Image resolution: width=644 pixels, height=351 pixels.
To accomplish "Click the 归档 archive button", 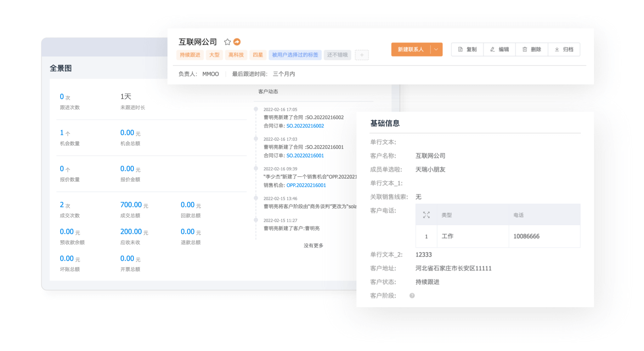I will click(x=564, y=49).
